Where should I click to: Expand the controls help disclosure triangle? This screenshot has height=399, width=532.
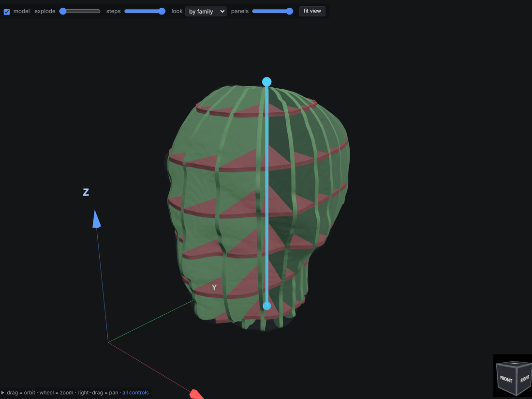click(x=3, y=393)
